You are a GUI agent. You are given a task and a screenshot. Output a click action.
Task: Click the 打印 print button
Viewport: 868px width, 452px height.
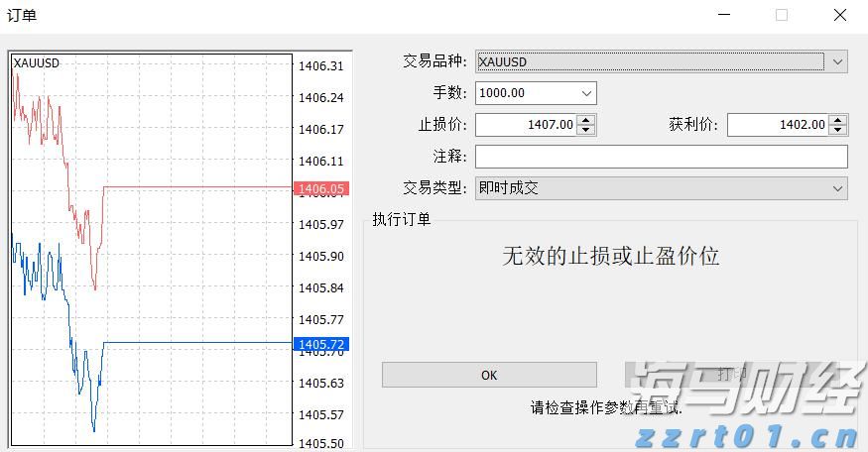coord(732,375)
